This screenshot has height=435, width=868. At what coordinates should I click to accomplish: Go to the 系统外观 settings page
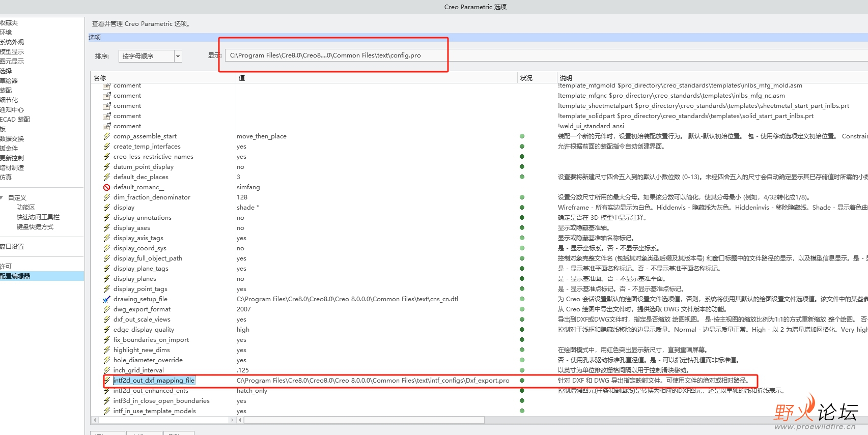(x=12, y=42)
